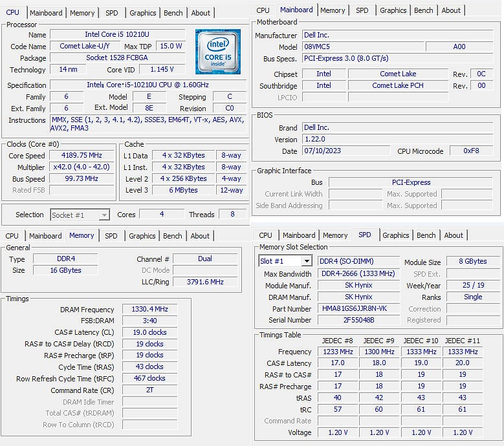Select CPU tab in the memory Timings panel
Viewport: 504px width, 446px height.
12,236
